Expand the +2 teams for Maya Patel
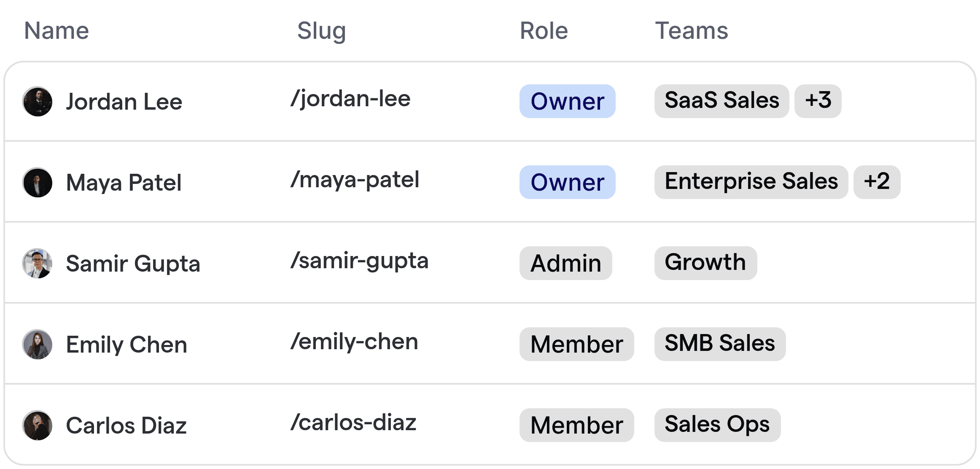Screen dimensions: 980x469 (877, 182)
